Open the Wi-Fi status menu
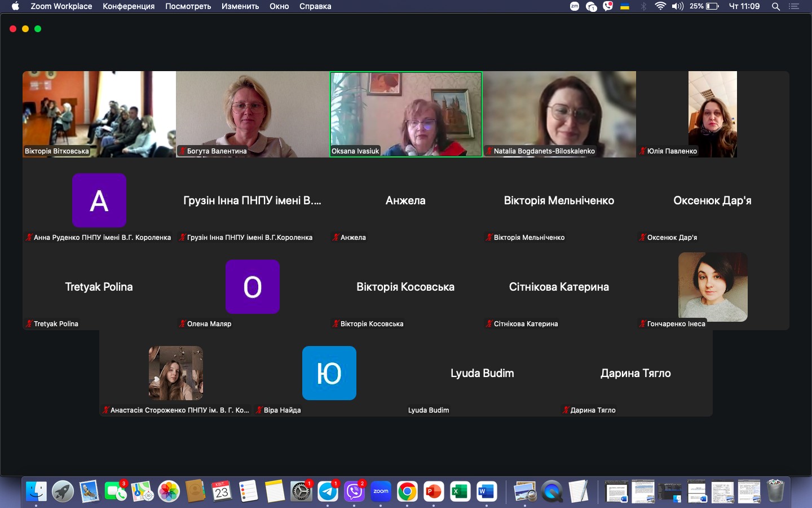The height and width of the screenshot is (508, 812). click(660, 6)
